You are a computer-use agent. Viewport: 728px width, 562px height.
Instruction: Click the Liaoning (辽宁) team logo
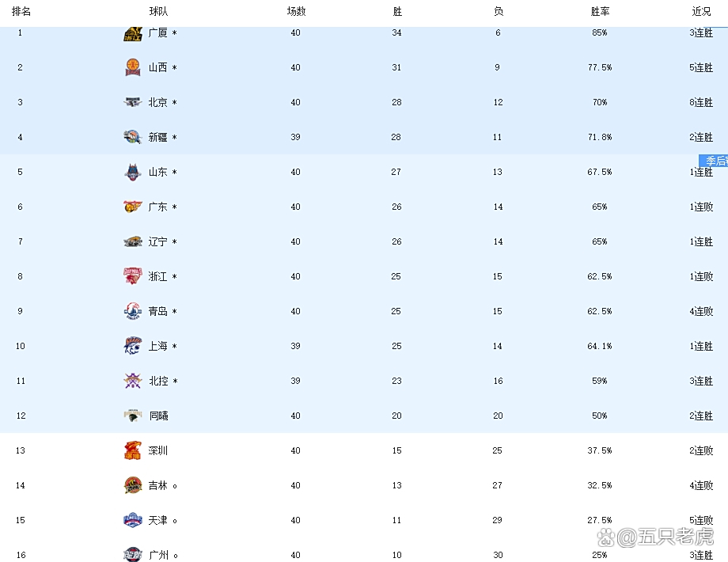click(132, 242)
